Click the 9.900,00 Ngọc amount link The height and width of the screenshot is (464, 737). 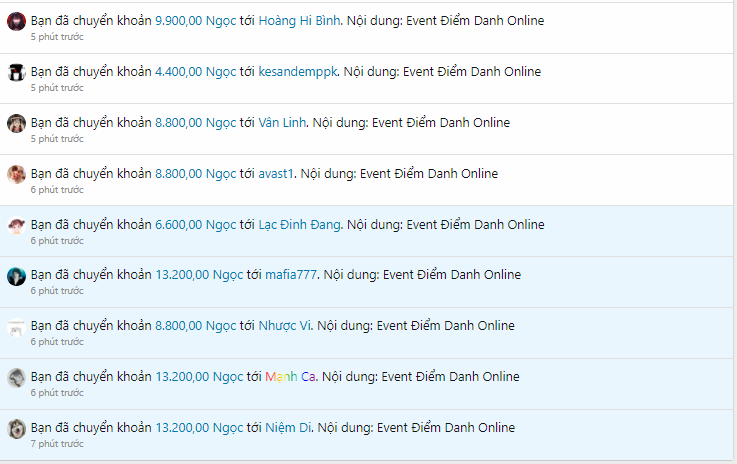tap(195, 20)
